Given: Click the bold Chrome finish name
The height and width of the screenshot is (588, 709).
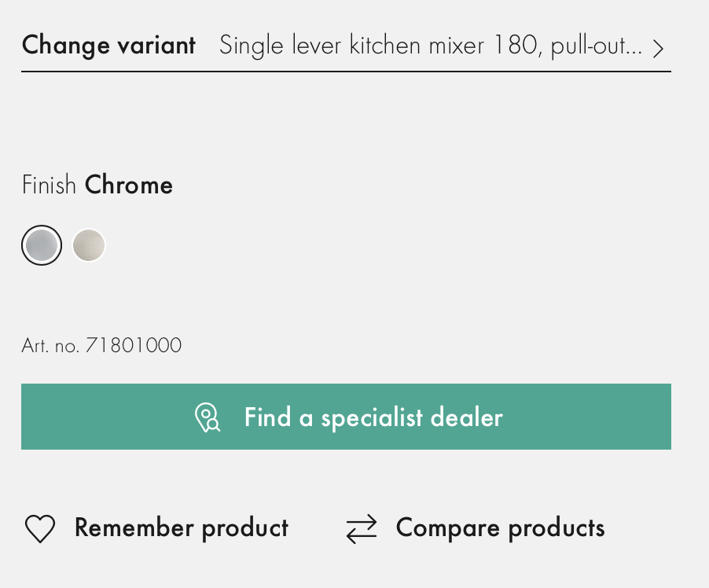Looking at the screenshot, I should 129,185.
